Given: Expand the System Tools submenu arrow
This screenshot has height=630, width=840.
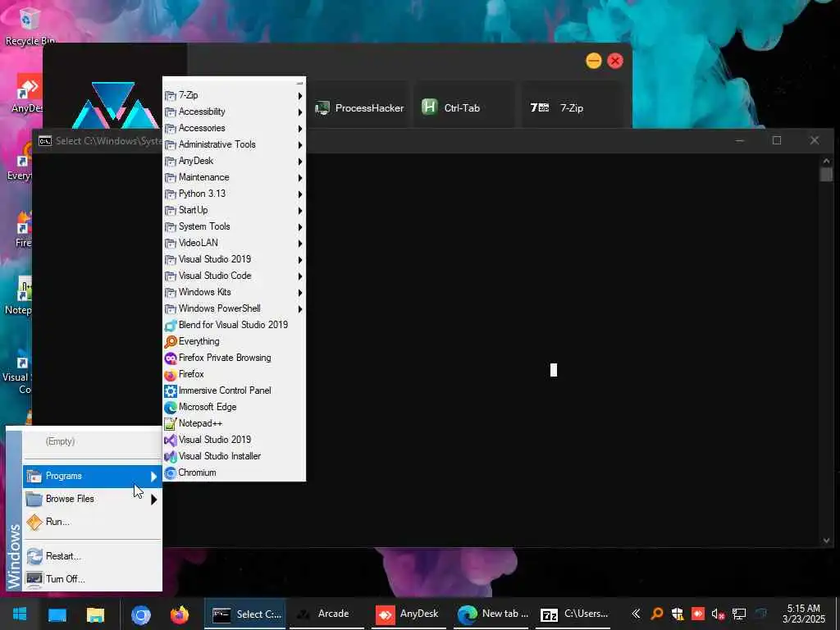Looking at the screenshot, I should point(300,227).
